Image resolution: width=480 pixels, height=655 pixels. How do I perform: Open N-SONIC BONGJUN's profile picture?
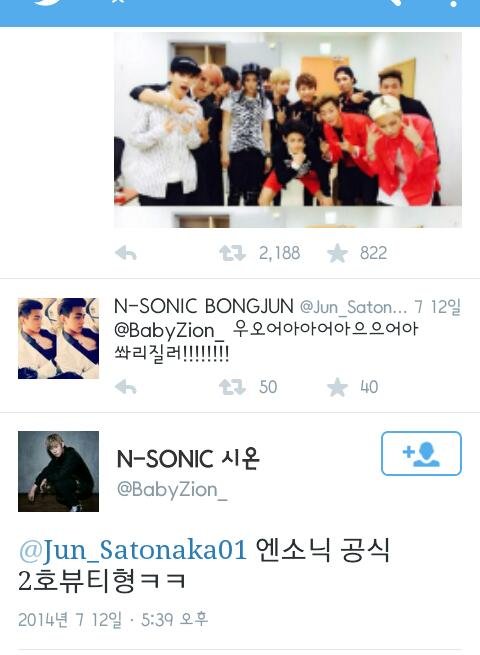tap(58, 338)
